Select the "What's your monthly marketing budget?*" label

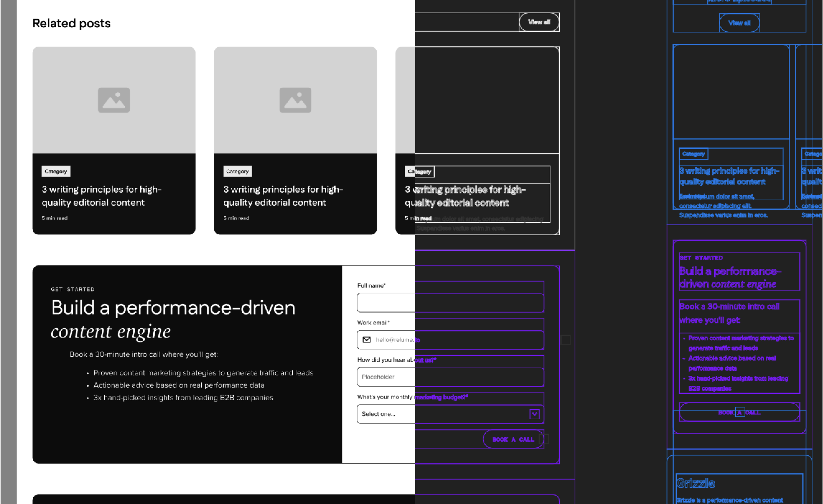click(x=413, y=397)
